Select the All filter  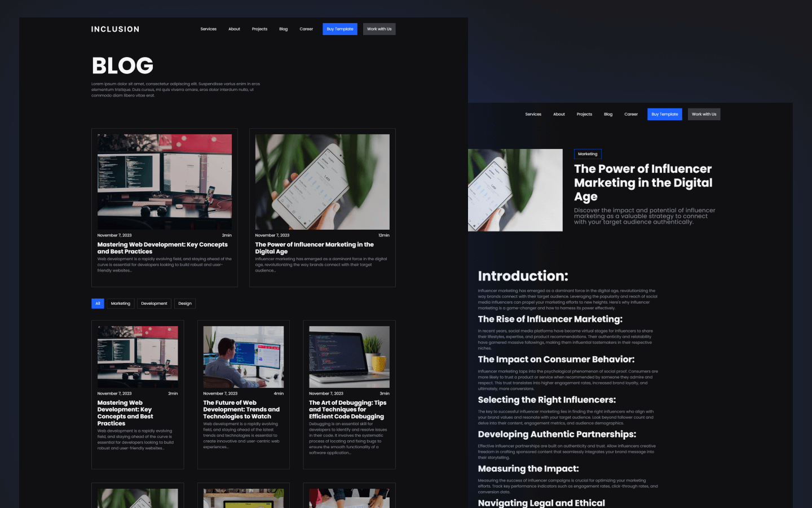pyautogui.click(x=98, y=303)
